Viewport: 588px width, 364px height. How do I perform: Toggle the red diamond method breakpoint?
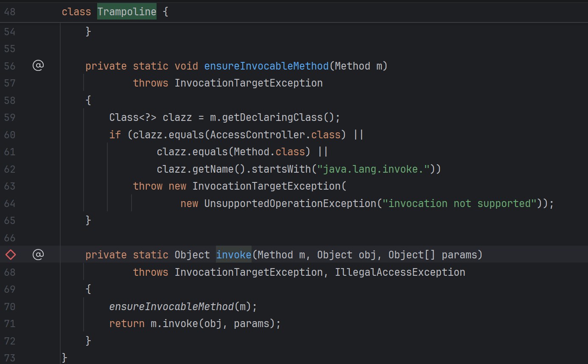[11, 255]
